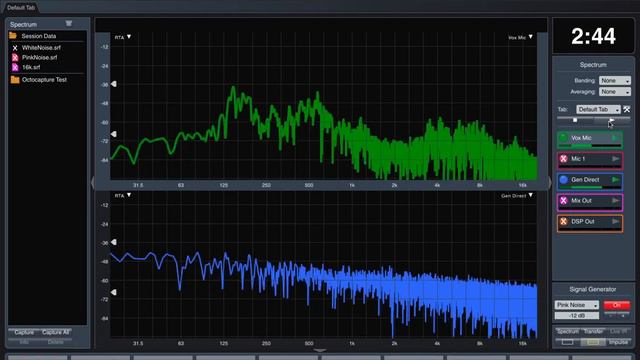
Task: Switch to Transfer mode button
Action: point(593,331)
